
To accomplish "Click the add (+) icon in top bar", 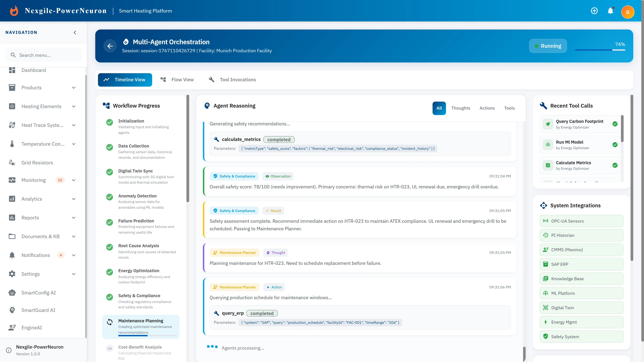I will click(594, 11).
